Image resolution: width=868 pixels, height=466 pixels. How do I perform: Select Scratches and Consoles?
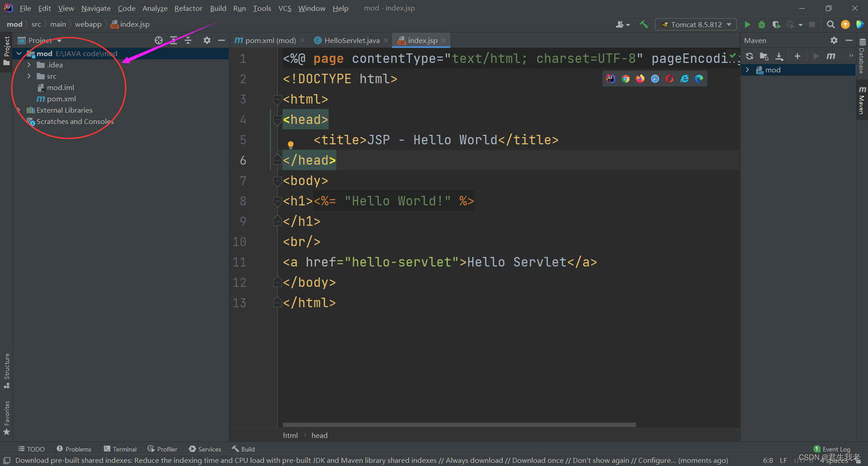tap(70, 121)
